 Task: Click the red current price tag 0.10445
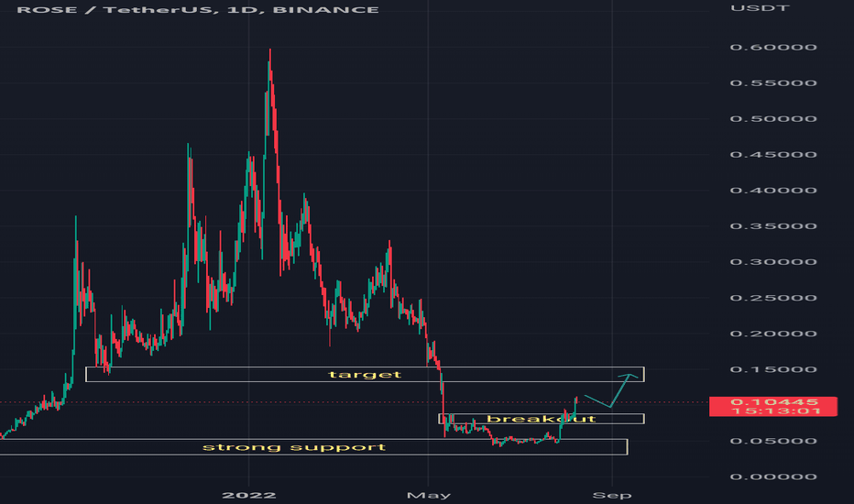click(773, 402)
